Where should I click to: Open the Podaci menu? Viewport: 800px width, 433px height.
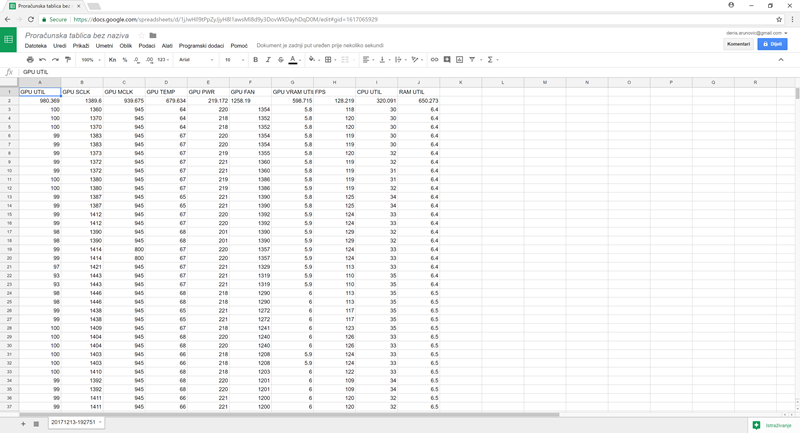pos(146,45)
